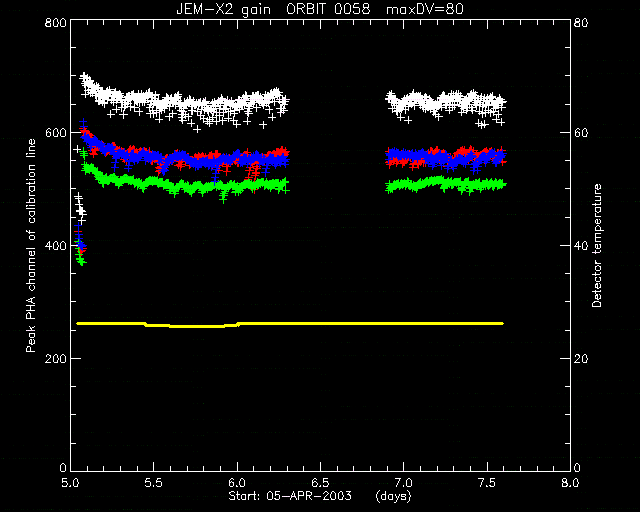This screenshot has height=512, width=640.
Task: Click the green data series after day 7
Action: click(x=446, y=185)
